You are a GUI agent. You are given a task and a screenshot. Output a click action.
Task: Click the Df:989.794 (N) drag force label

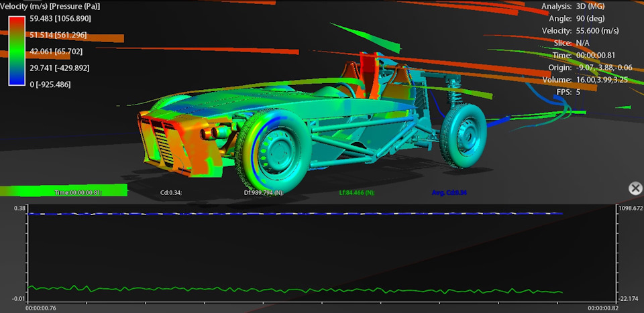tap(264, 192)
